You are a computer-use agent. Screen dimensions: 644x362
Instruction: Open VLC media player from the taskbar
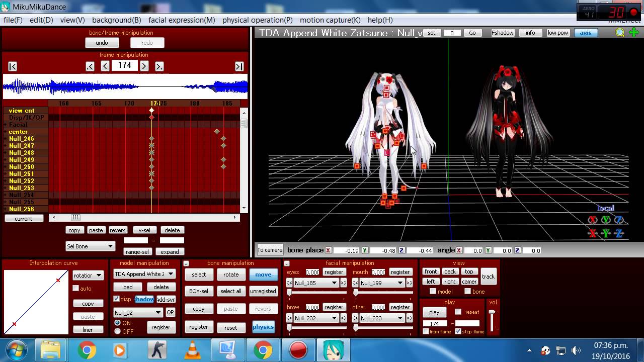193,350
